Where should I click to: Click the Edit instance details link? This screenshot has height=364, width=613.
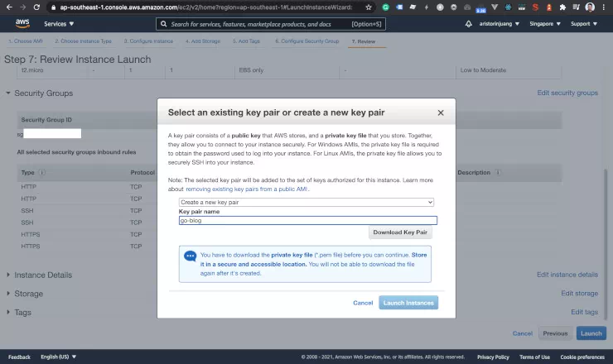tap(567, 275)
